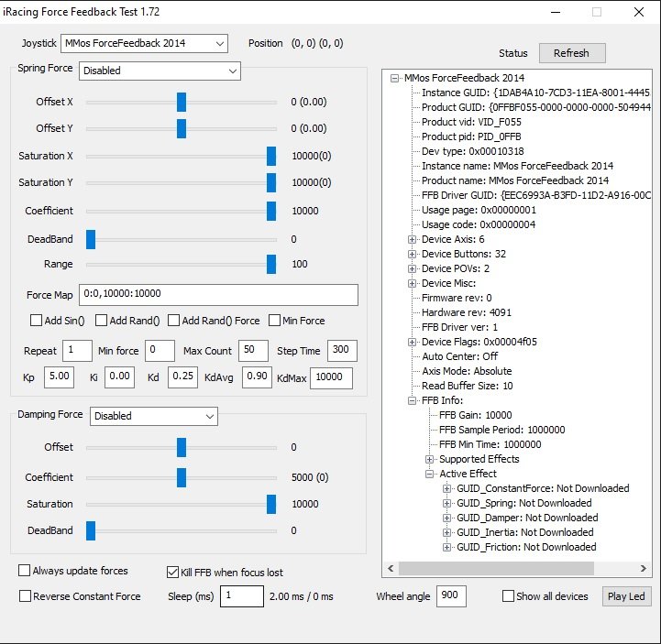Image resolution: width=661 pixels, height=644 pixels.
Task: Select the GUID_Damper tree item
Action: click(x=526, y=518)
